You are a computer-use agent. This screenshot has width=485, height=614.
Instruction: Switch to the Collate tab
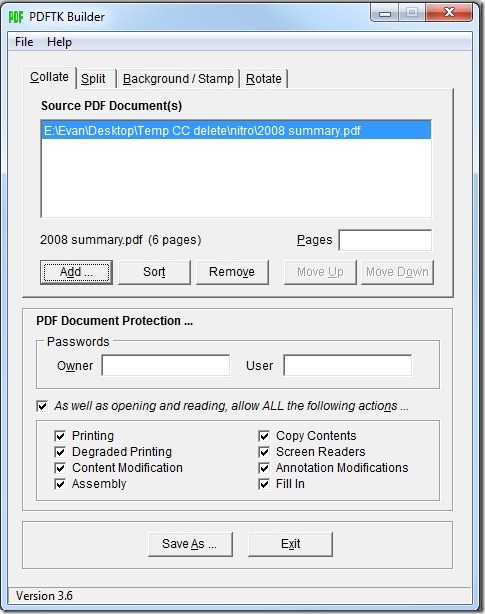click(x=49, y=77)
